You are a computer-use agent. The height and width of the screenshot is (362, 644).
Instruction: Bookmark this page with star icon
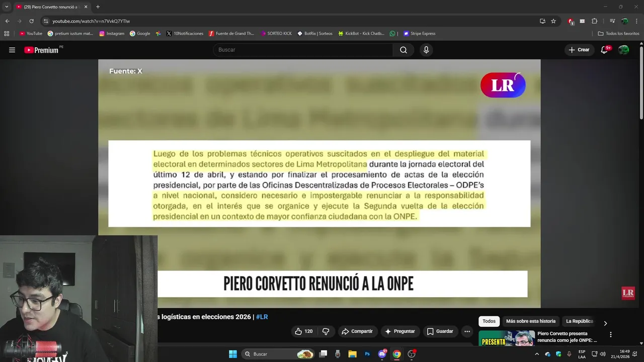(553, 21)
